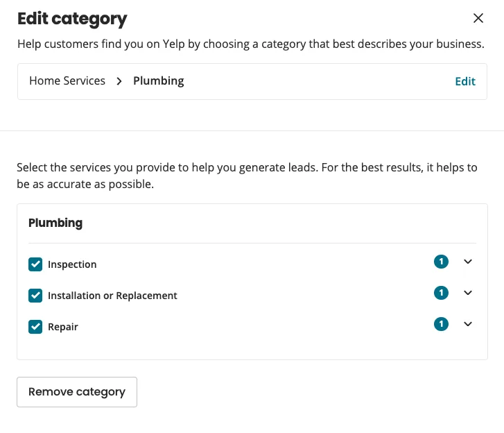The image size is (504, 433).
Task: Click the Repair count badge
Action: coord(441,324)
